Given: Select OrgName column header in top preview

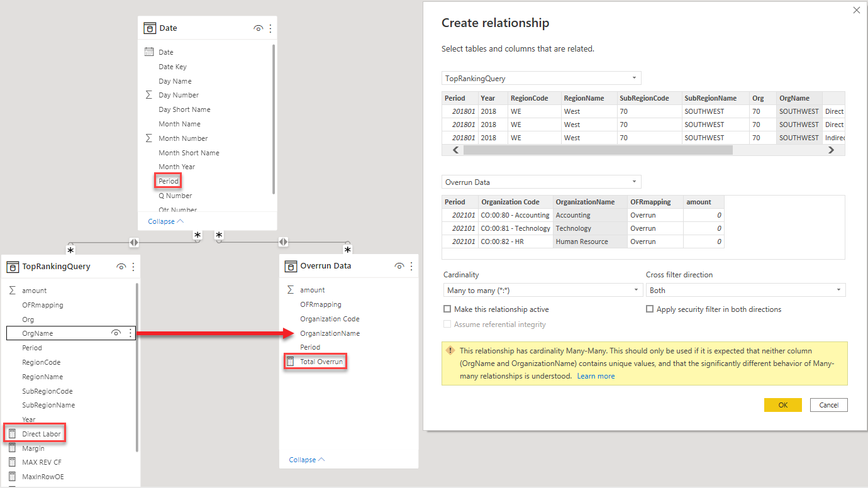Looking at the screenshot, I should tap(799, 98).
